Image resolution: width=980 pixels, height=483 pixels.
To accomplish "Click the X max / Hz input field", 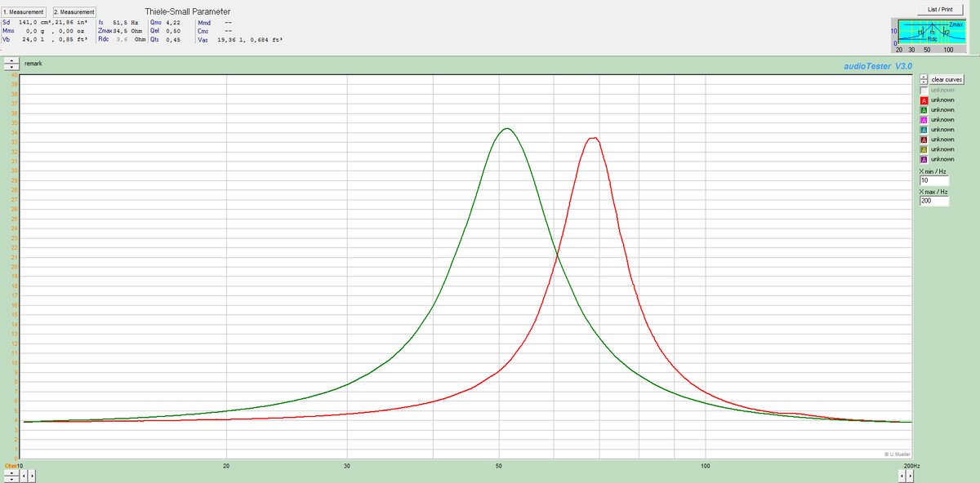I will [x=934, y=201].
